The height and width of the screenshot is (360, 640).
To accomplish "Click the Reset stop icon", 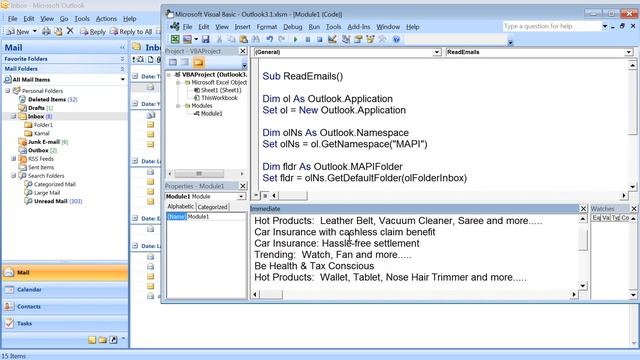I will click(x=320, y=39).
